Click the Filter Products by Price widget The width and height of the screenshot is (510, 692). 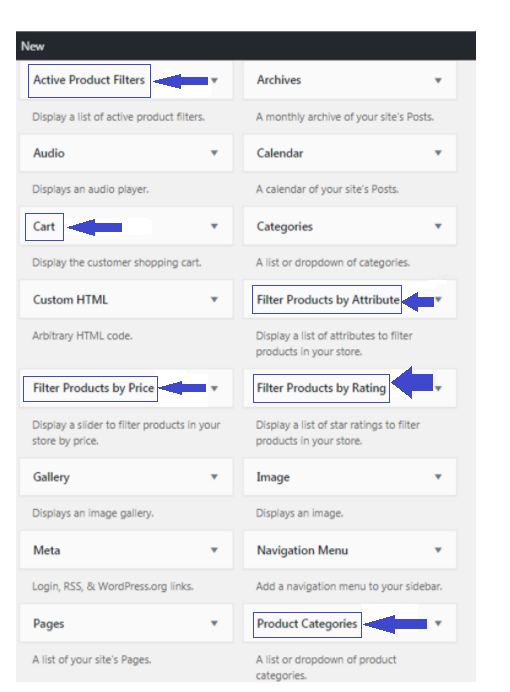click(94, 388)
